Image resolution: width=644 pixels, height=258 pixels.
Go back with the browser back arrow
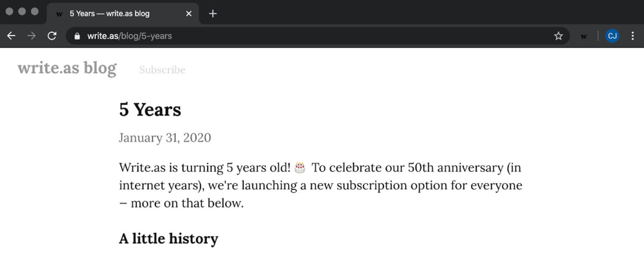[x=11, y=36]
